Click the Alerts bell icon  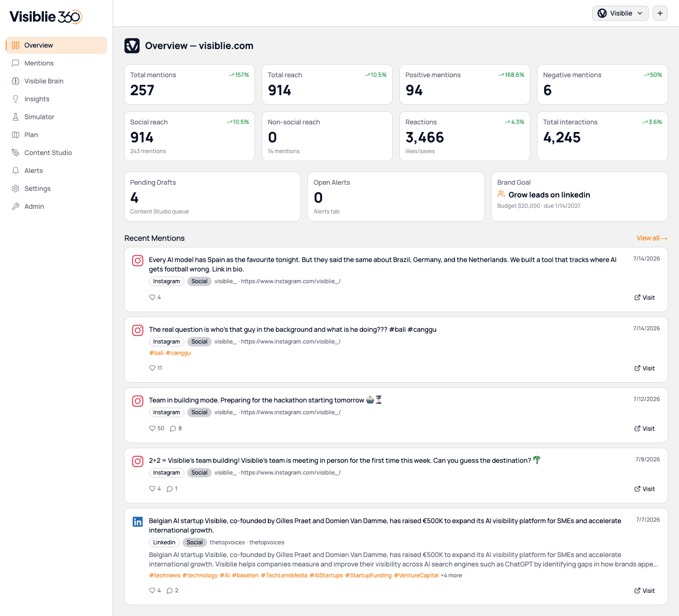(x=16, y=171)
